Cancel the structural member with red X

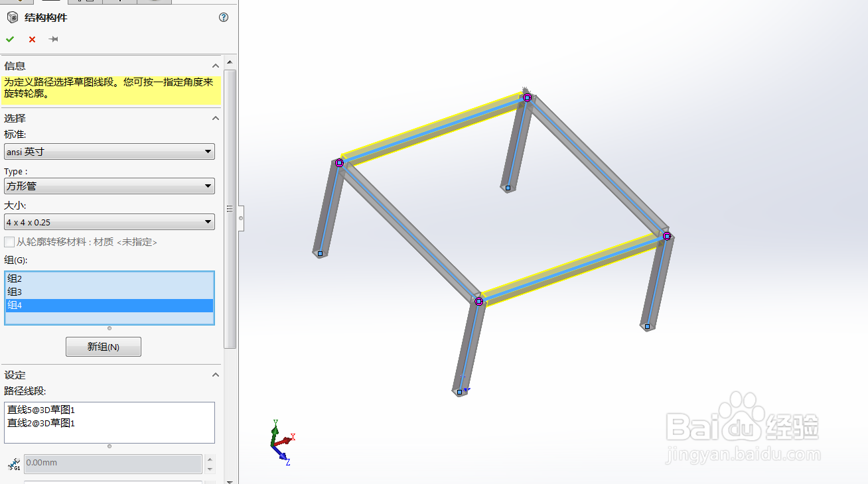pyautogui.click(x=32, y=39)
